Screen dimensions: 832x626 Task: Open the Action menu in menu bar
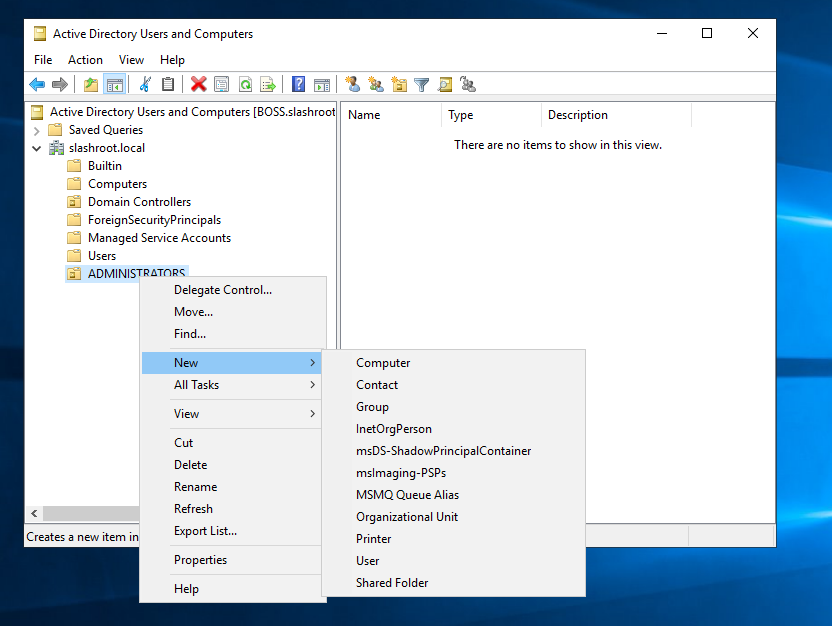(x=85, y=60)
